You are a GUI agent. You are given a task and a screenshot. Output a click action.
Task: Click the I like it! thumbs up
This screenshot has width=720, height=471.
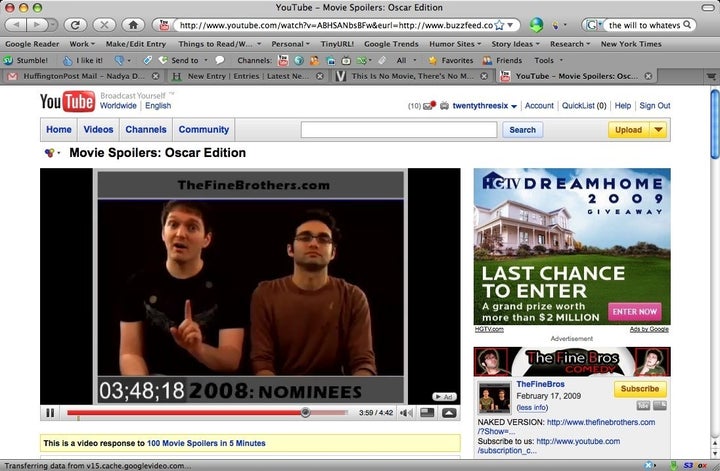pyautogui.click(x=83, y=60)
